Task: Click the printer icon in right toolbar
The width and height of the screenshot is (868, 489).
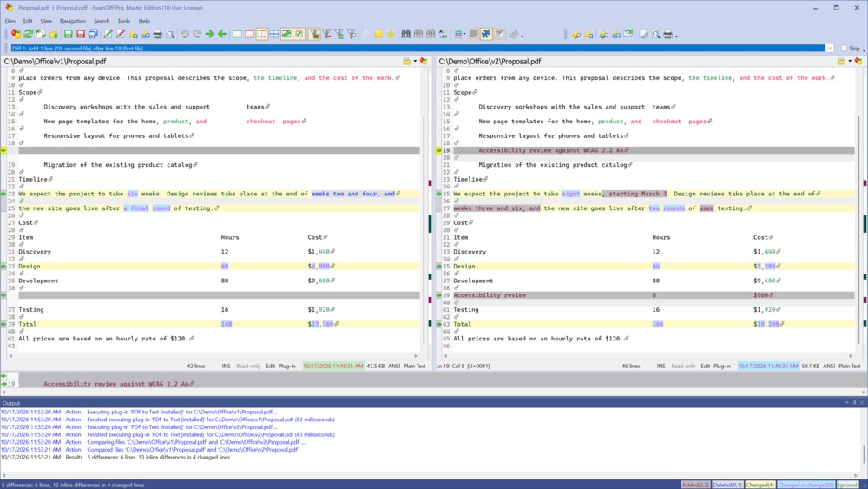Action: pyautogui.click(x=668, y=35)
